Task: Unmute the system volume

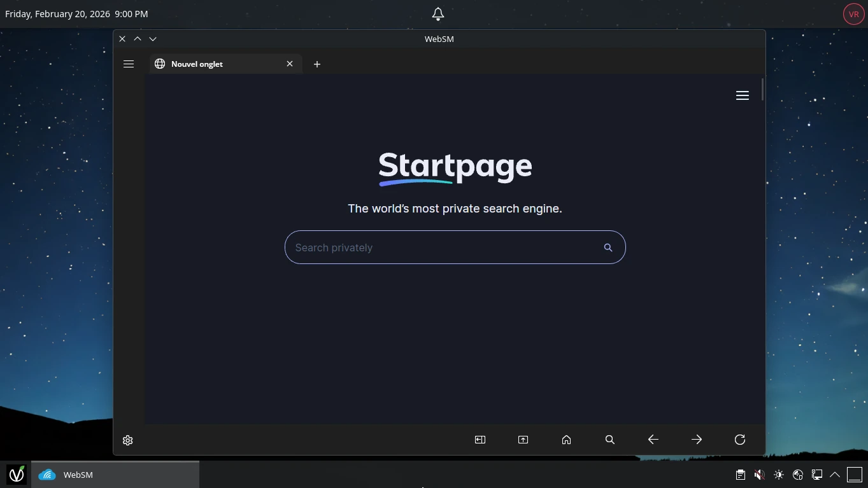Action: pos(759,475)
